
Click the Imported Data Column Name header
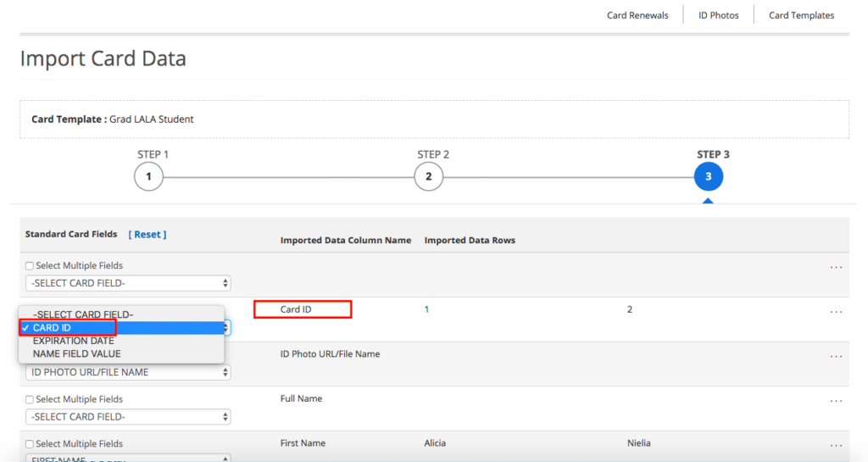coord(346,240)
